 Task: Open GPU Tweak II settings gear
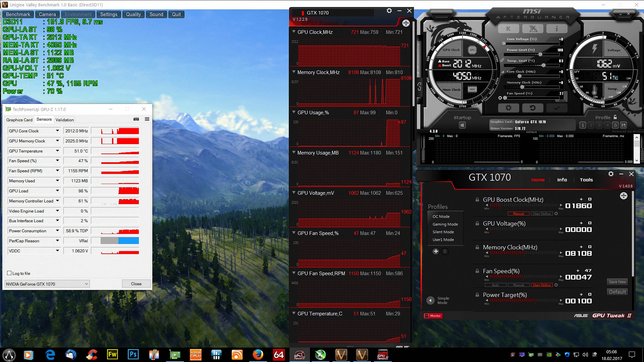(611, 174)
